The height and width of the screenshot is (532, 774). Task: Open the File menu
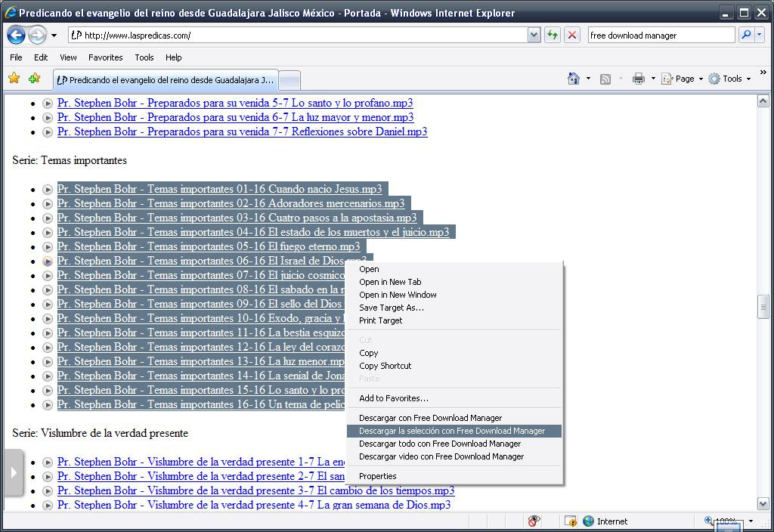[x=16, y=57]
